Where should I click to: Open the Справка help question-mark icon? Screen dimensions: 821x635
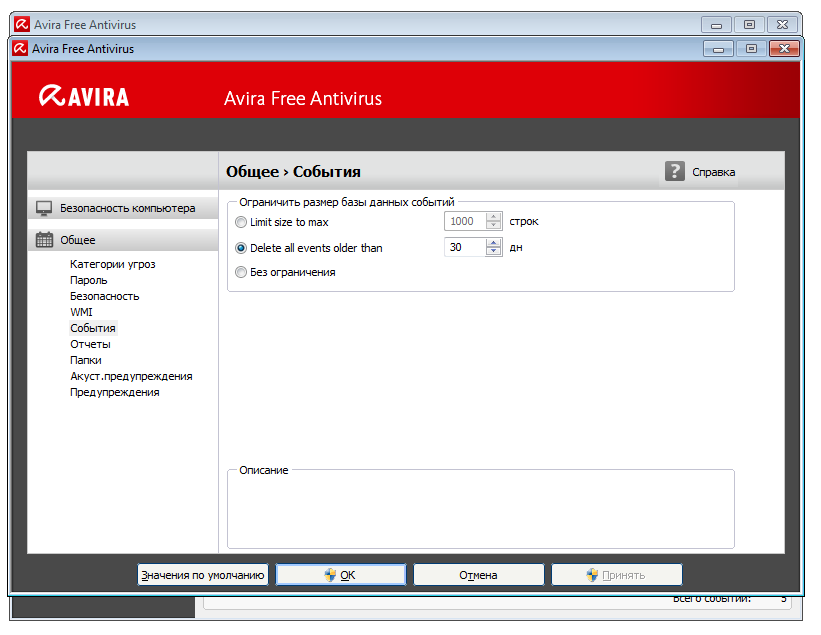pos(674,171)
